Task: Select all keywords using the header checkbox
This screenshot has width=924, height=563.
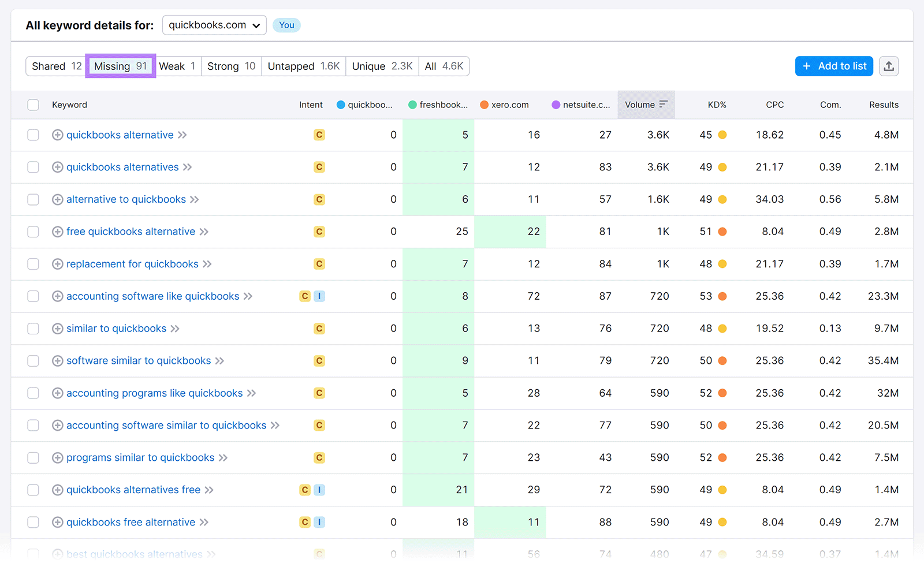Action: (x=33, y=105)
